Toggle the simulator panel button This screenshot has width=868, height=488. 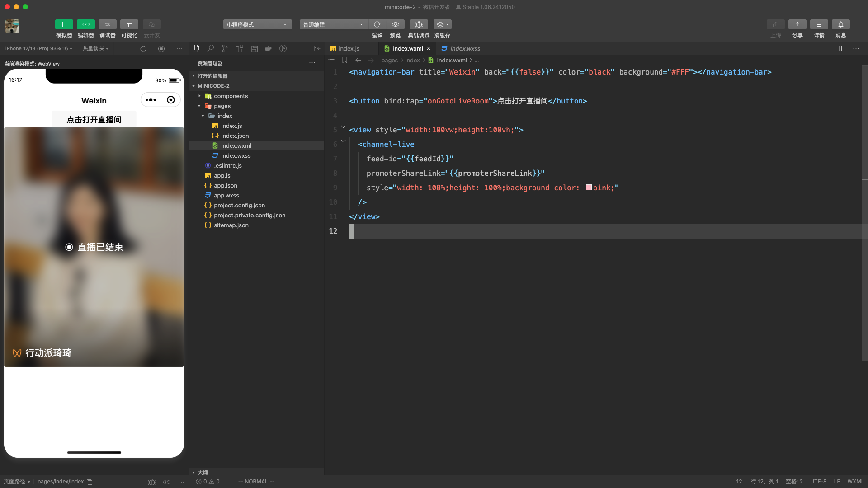click(x=64, y=24)
